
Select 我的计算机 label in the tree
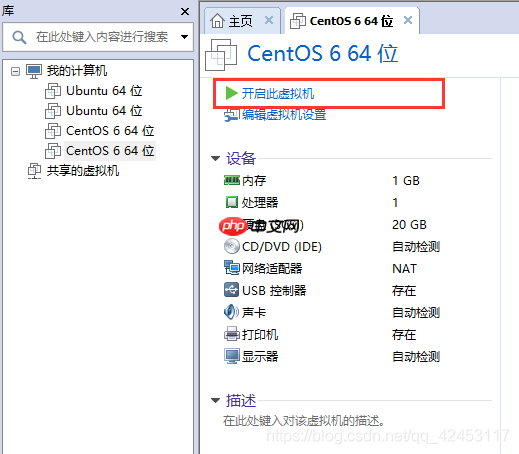[77, 71]
